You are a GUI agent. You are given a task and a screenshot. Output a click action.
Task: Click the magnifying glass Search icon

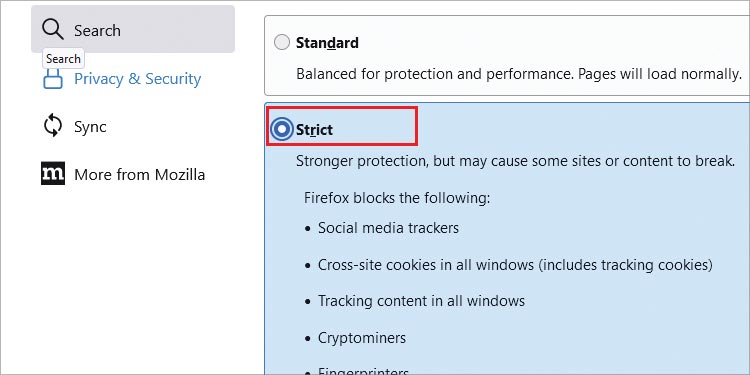[x=53, y=30]
